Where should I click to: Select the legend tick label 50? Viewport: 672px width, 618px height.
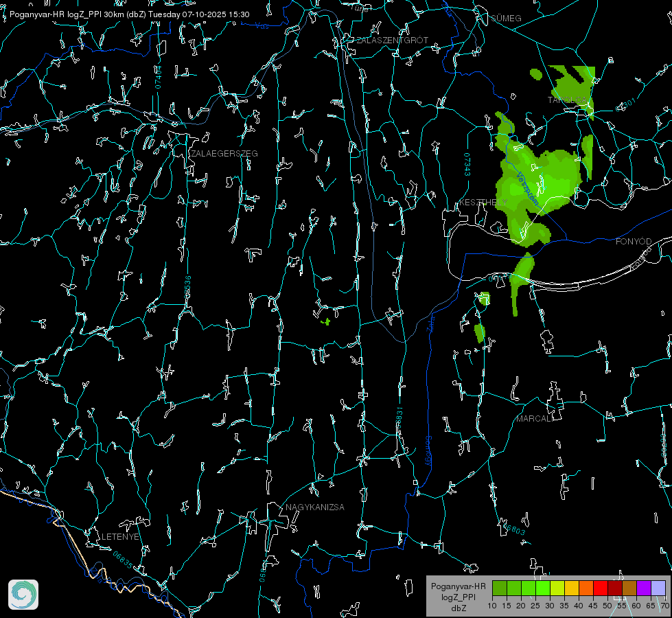tap(607, 606)
